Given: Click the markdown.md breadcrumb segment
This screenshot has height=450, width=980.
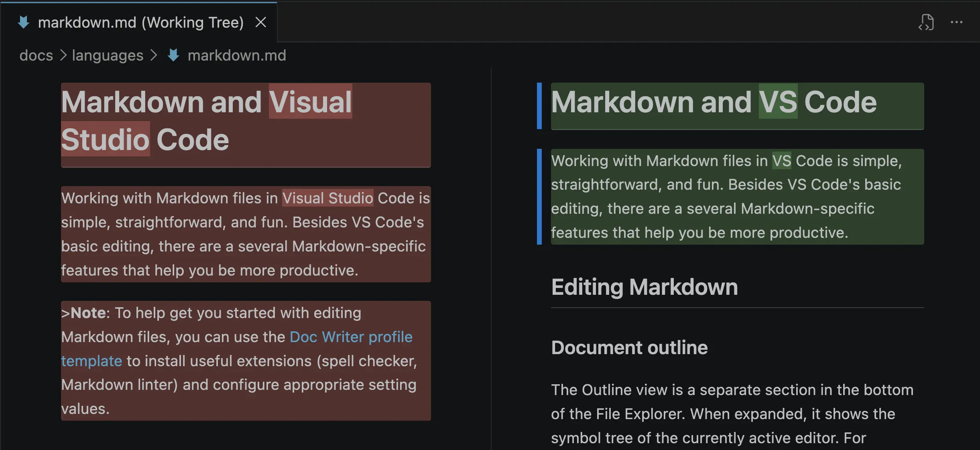Looking at the screenshot, I should [x=237, y=55].
